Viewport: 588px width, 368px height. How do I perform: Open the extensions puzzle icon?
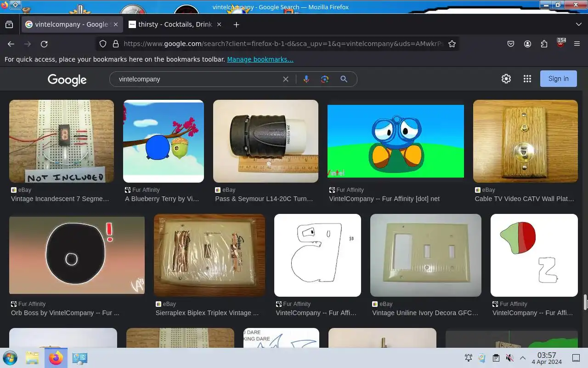544,44
